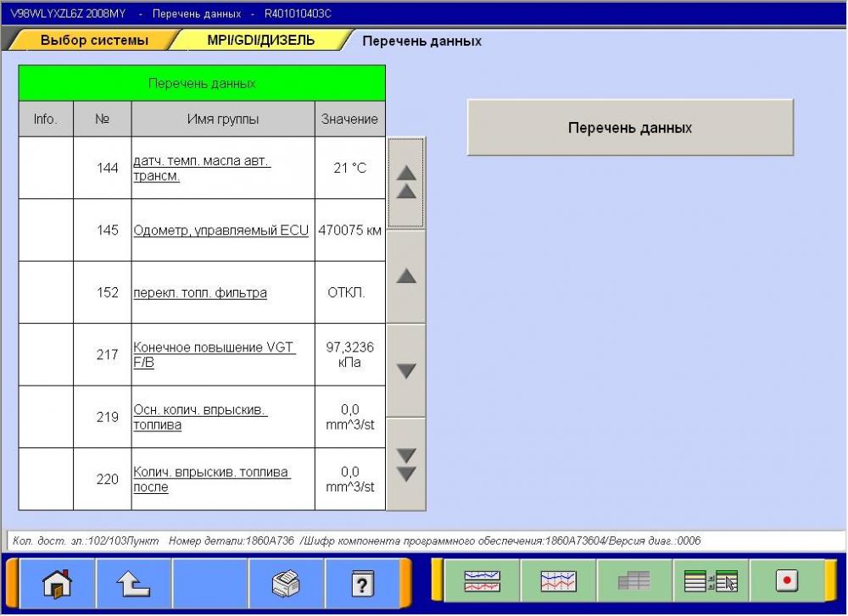Screen dimensions: 848x616
Task: Open the two-graph display icon
Action: [x=482, y=581]
